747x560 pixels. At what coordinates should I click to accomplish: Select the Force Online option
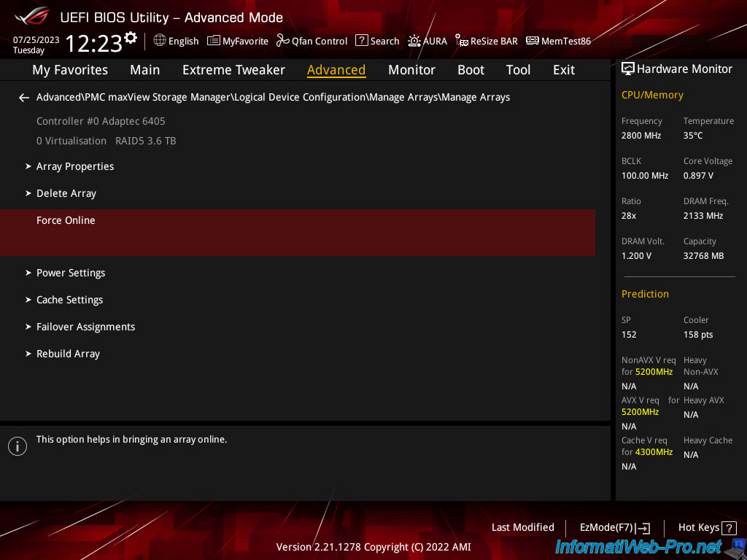(298, 233)
